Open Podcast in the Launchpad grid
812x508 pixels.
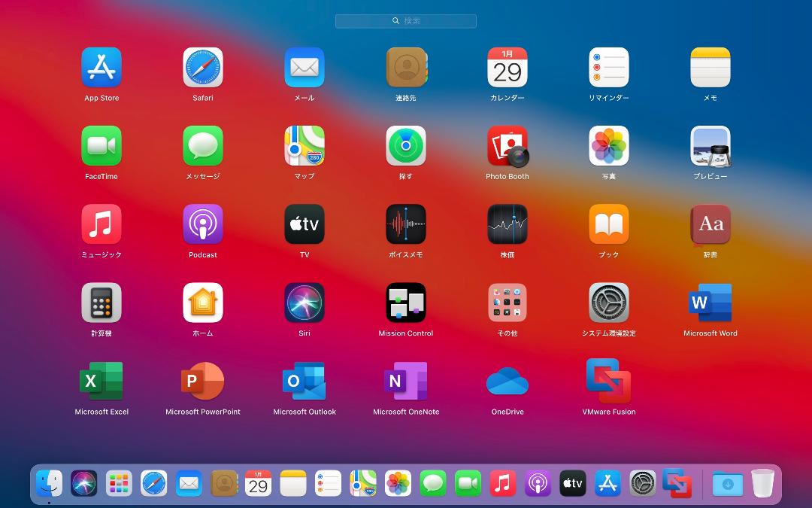pyautogui.click(x=203, y=224)
